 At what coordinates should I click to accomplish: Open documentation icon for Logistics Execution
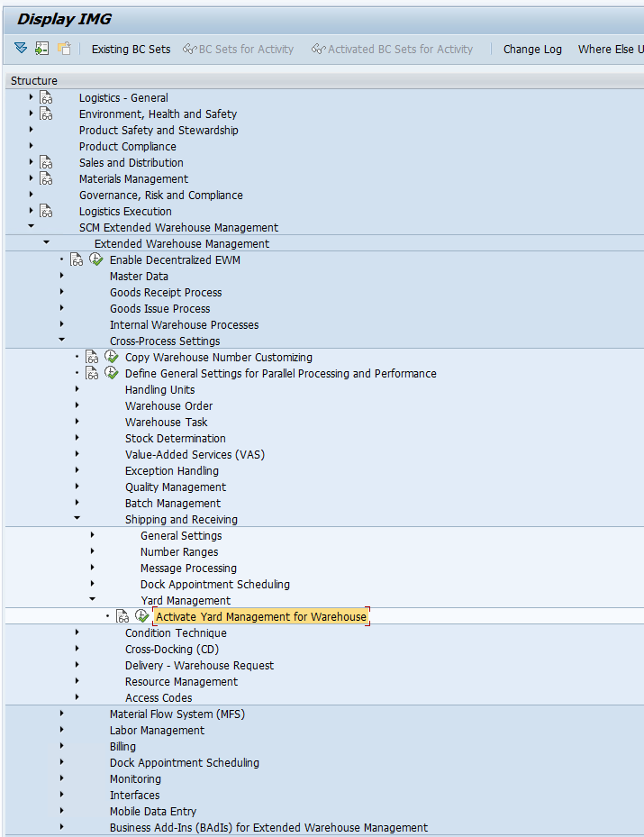(47, 212)
